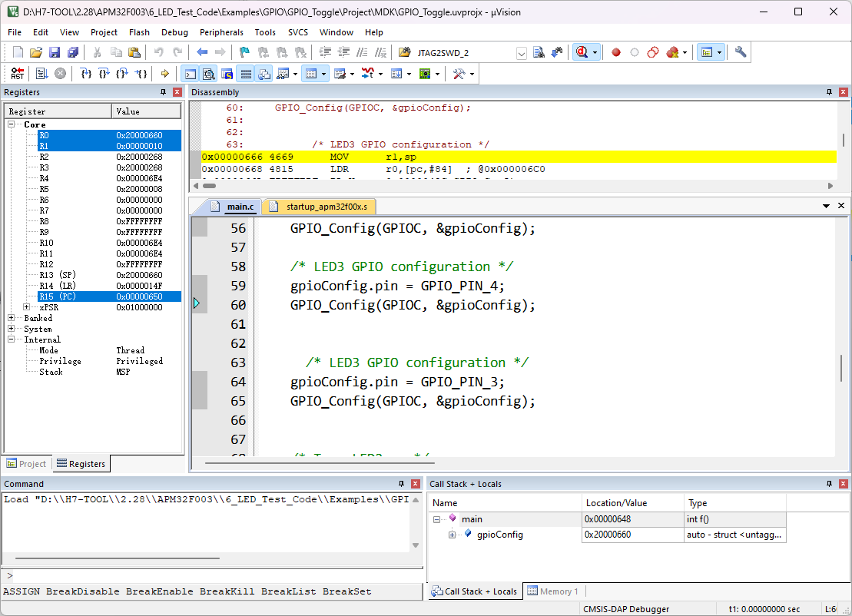Open the Debug menu
Screen dimensions: 852x616
(174, 32)
